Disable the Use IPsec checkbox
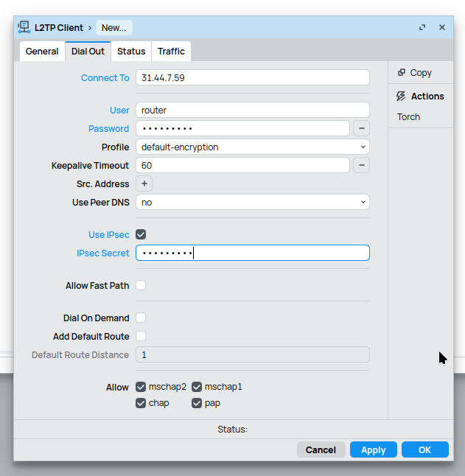This screenshot has height=476, width=465. click(141, 234)
